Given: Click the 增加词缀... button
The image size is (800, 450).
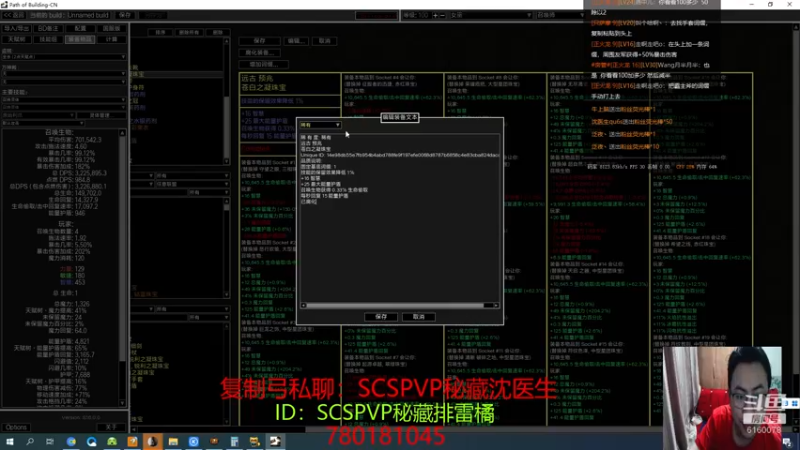Looking at the screenshot, I should (264, 65).
